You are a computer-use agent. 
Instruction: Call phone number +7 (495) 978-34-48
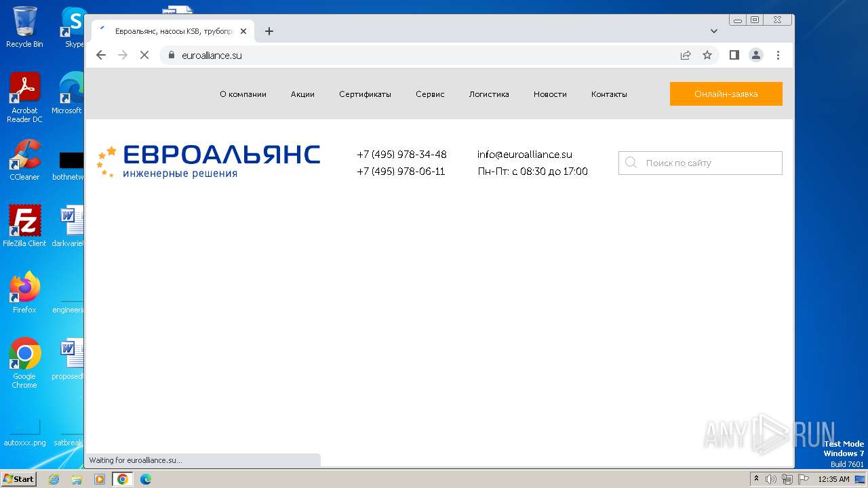401,155
